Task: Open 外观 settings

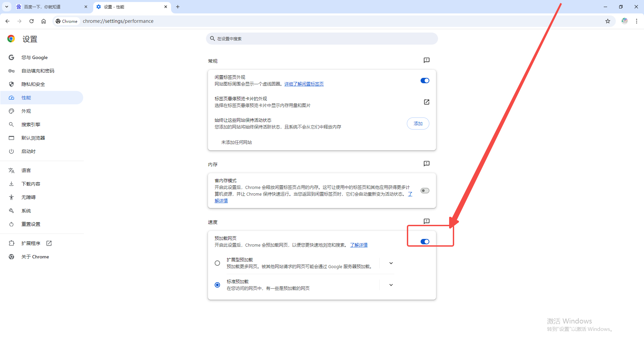Action: point(42,111)
